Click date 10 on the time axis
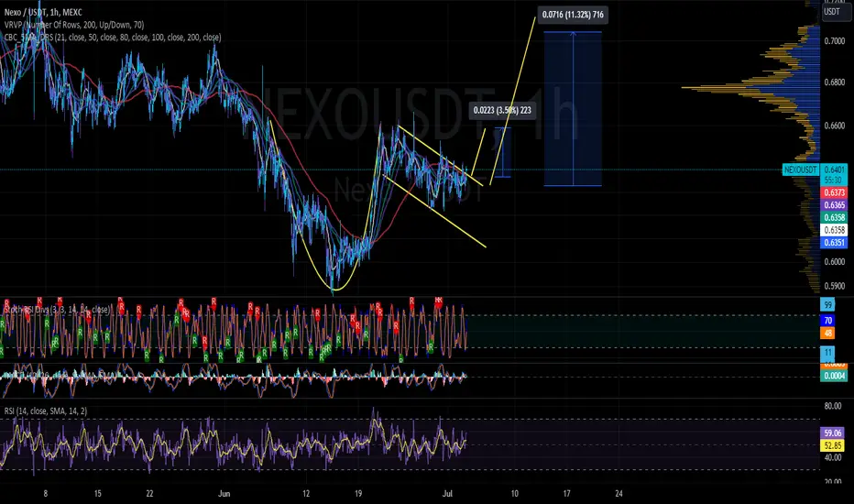Viewport: 854px width, 504px height. coord(515,494)
